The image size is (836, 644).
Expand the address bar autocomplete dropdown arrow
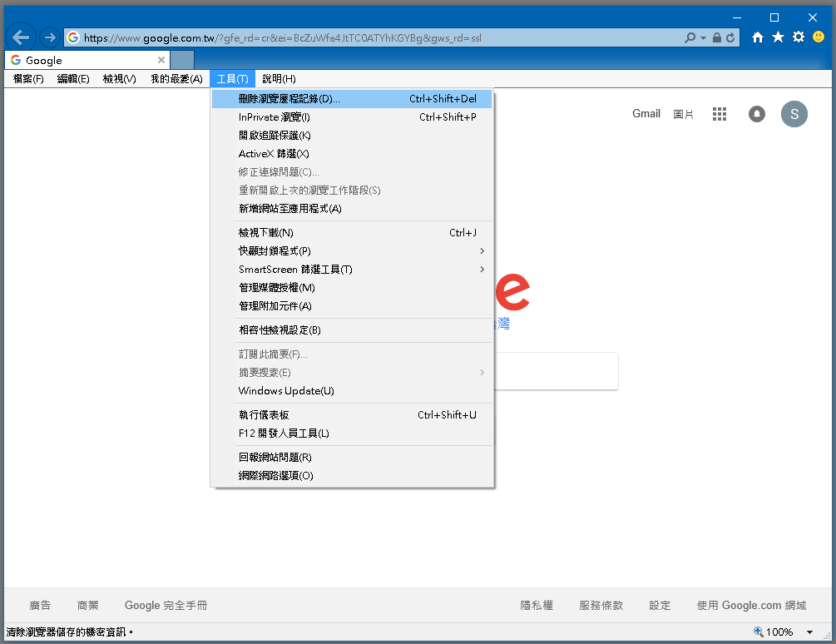click(x=704, y=38)
